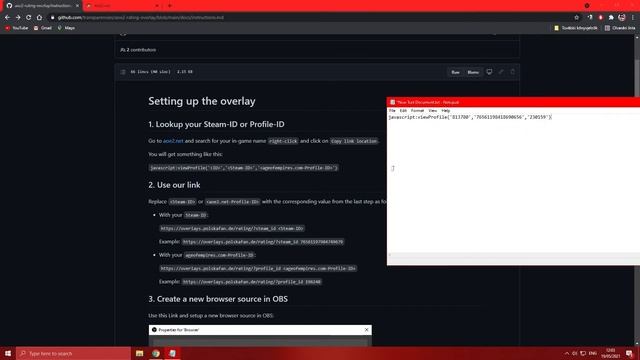Open Notepad File menu
This screenshot has width=640, height=360.
click(x=392, y=111)
